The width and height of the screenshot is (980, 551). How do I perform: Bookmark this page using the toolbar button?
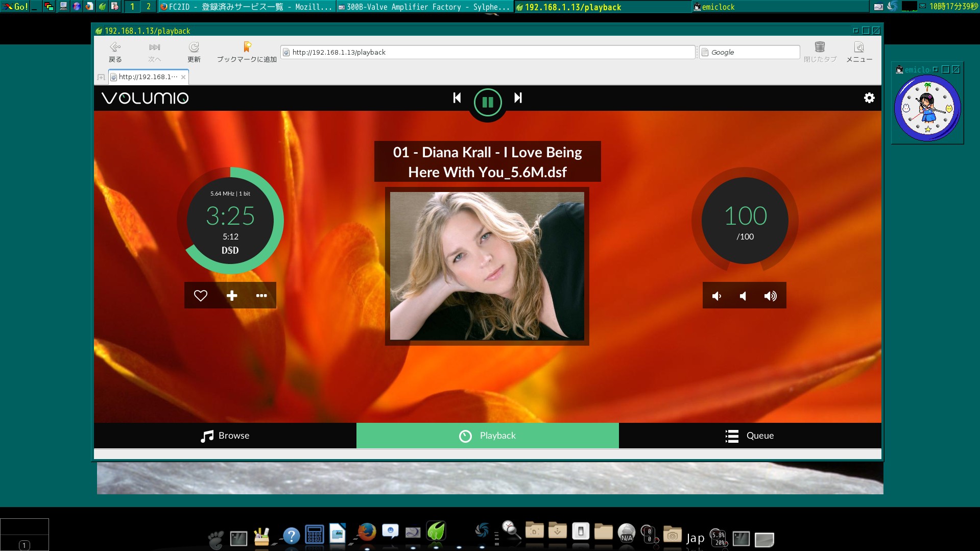point(247,52)
